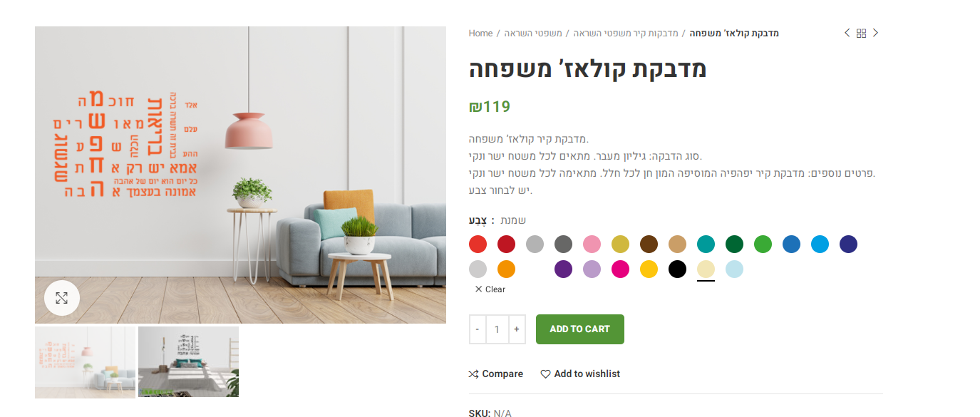Click the ADD TO CART button
This screenshot has width=980, height=417.
(x=580, y=329)
